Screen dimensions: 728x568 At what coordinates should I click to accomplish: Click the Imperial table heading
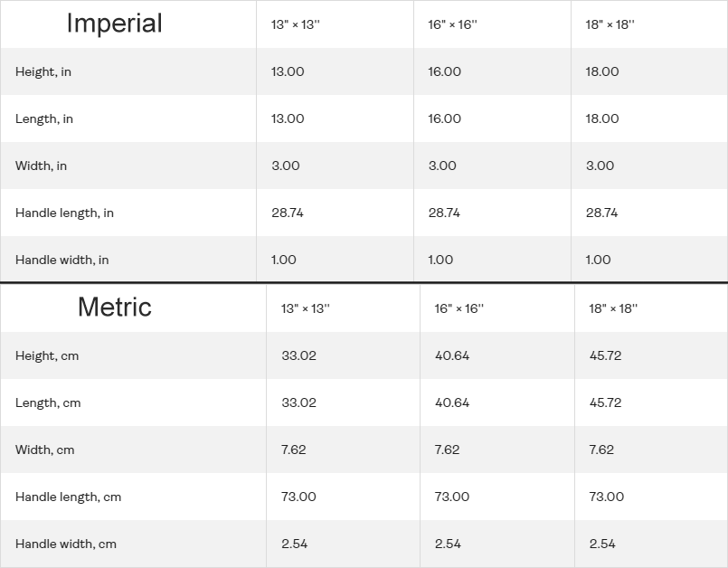point(114,24)
